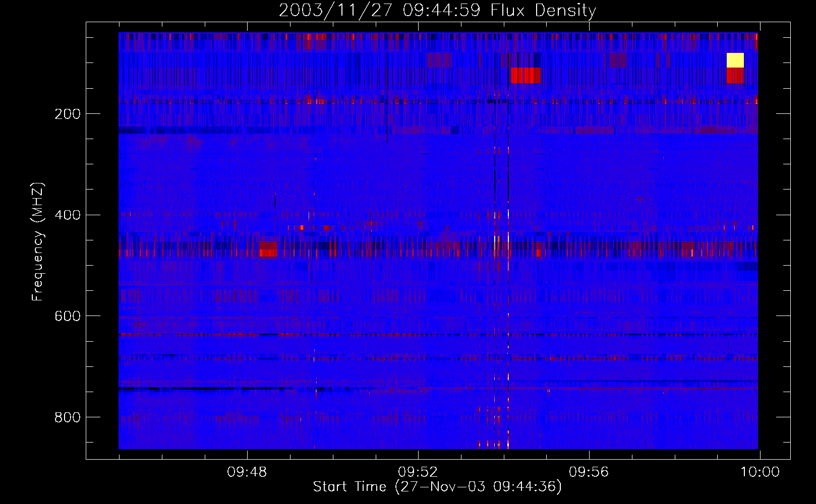Click the 600 frequency tick label
The image size is (816, 504).
[68, 316]
